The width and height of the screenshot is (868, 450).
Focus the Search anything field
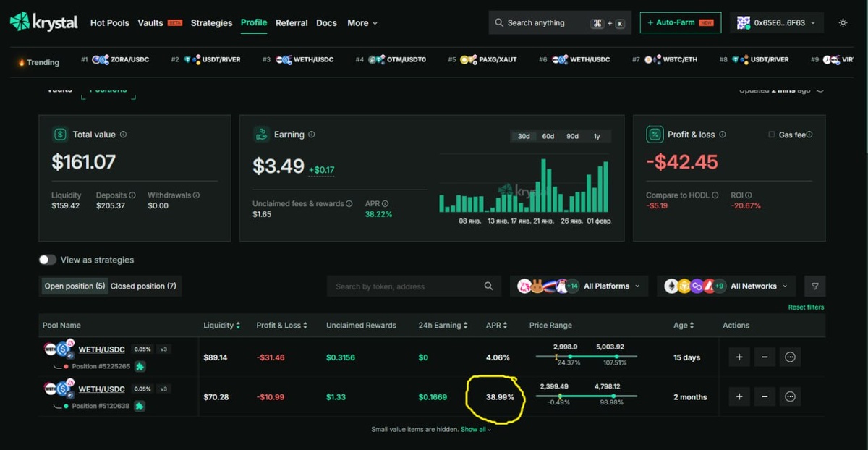click(x=560, y=22)
